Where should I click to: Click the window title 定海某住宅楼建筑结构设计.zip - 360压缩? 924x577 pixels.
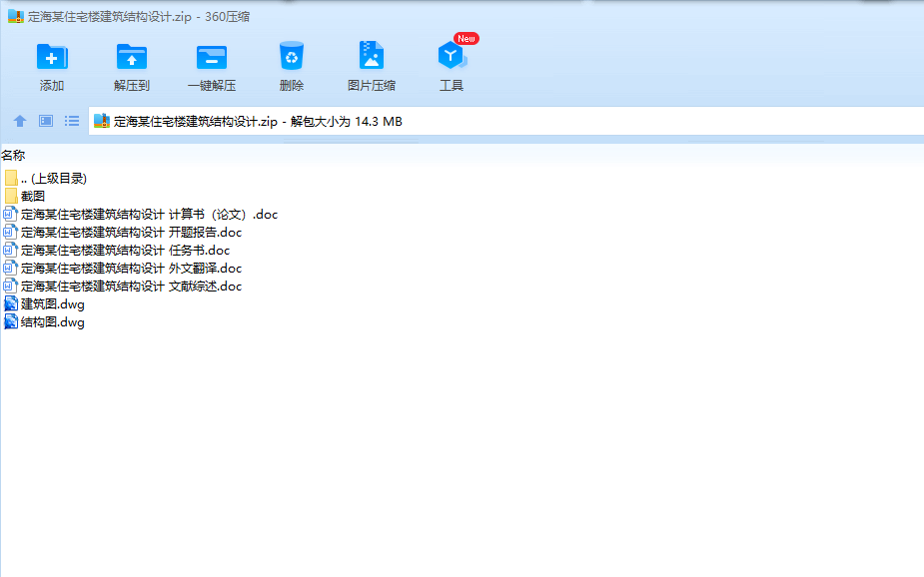pos(139,17)
